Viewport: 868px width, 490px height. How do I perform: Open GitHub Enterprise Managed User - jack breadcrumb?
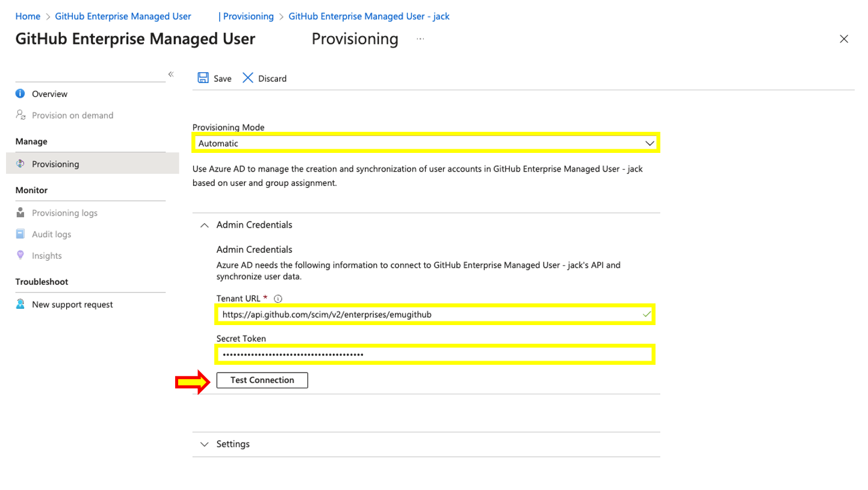(369, 16)
